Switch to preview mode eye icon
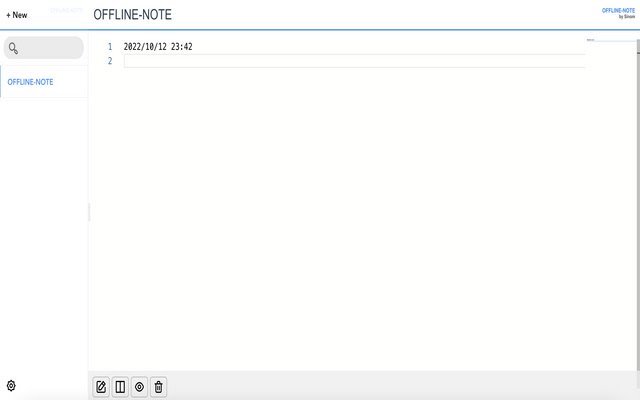This screenshot has width=640, height=400. point(139,387)
